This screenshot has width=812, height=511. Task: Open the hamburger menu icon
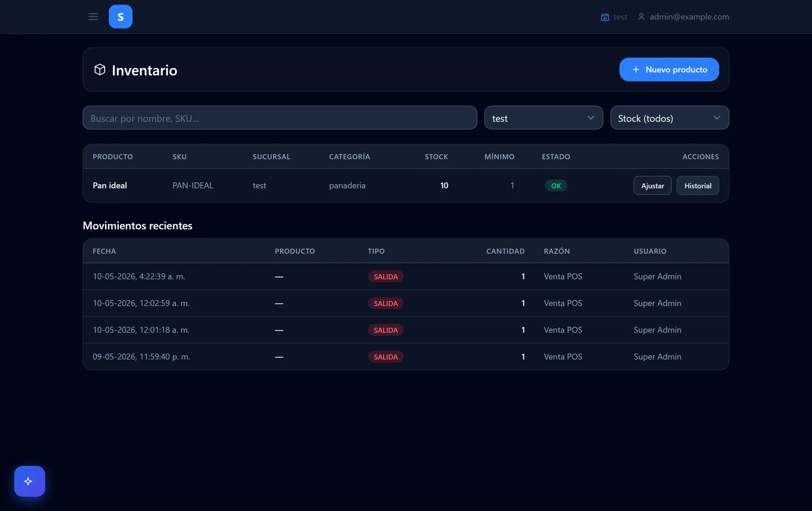tap(93, 17)
